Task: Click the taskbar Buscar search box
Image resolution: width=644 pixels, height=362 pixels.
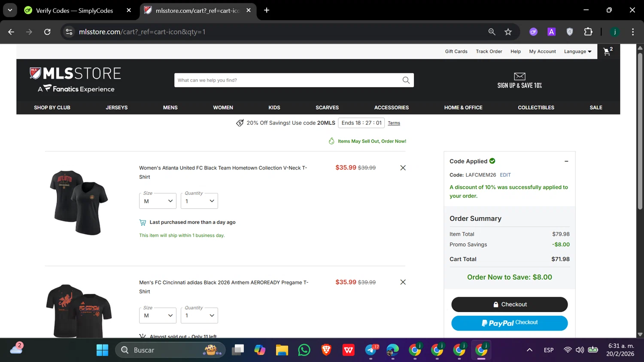Action: 170,350
